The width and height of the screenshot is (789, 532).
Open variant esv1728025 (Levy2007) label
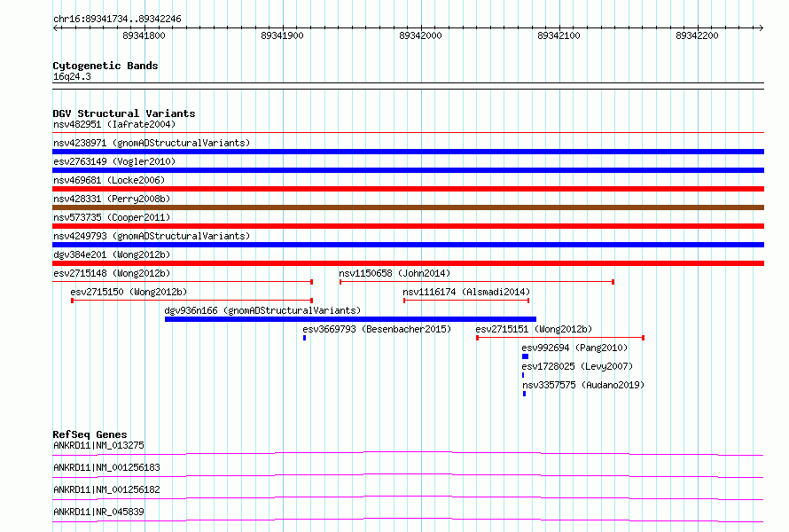pos(577,366)
